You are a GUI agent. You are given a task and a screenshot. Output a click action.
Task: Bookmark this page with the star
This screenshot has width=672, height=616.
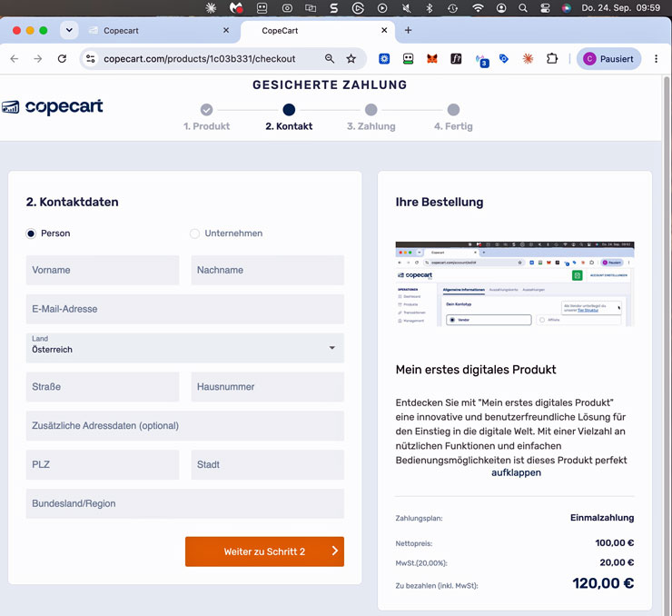coord(351,59)
